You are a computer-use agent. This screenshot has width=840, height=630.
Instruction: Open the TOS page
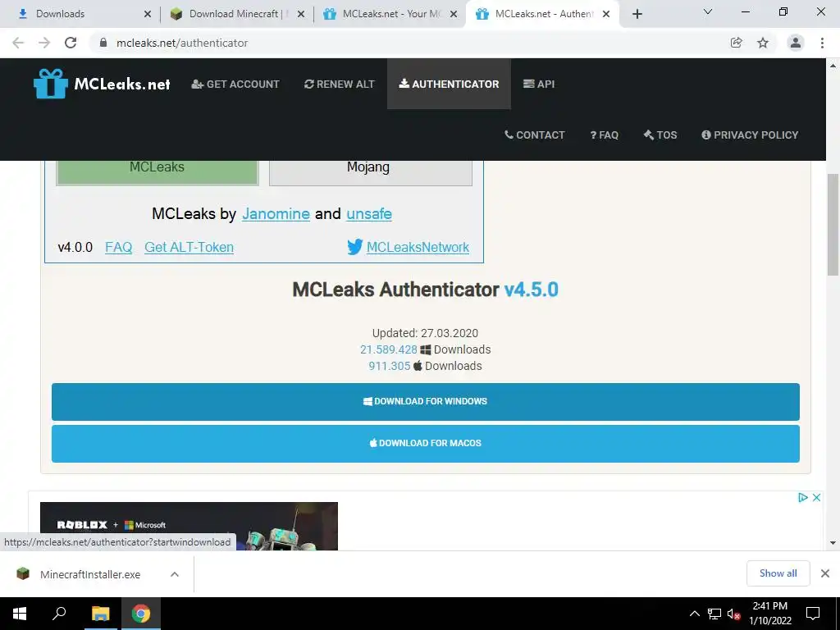pyautogui.click(x=660, y=135)
